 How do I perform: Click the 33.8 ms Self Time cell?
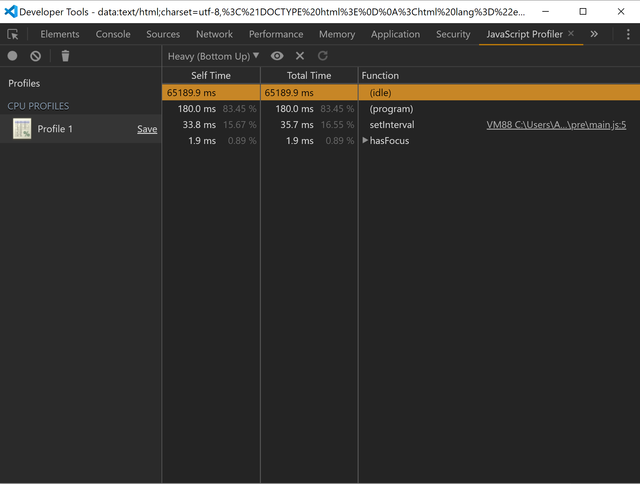211,125
